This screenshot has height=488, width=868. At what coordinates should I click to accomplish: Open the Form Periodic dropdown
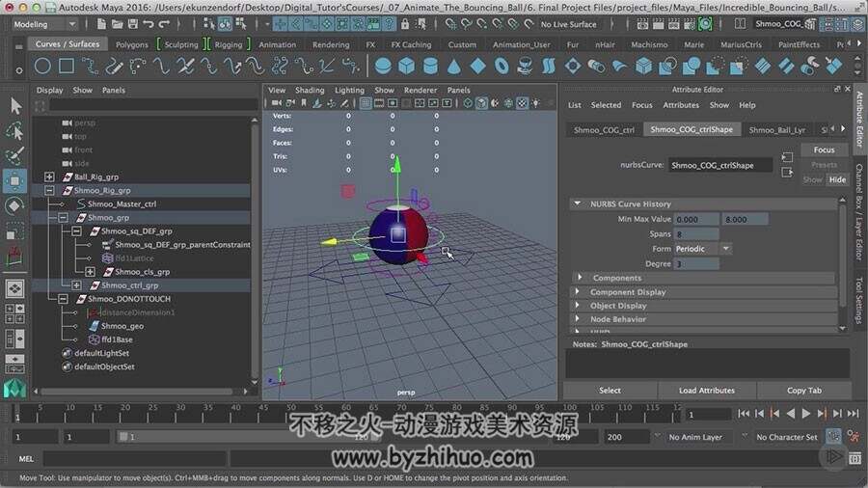[703, 249]
